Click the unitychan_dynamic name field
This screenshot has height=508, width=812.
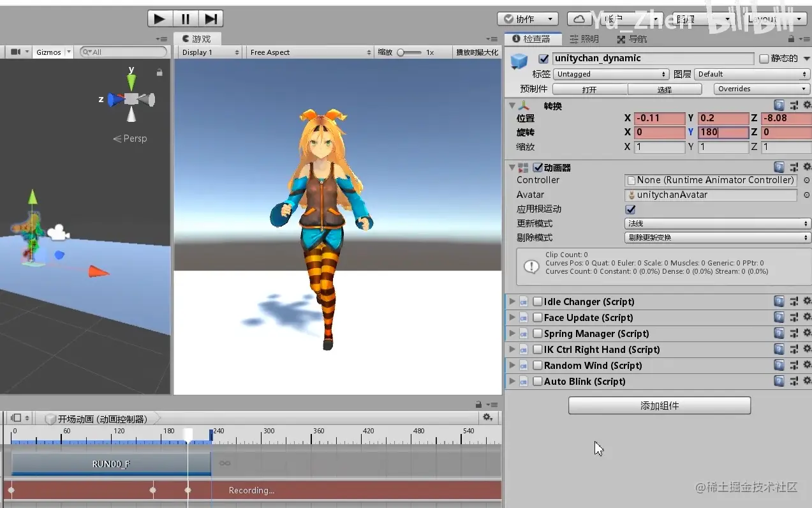[653, 58]
